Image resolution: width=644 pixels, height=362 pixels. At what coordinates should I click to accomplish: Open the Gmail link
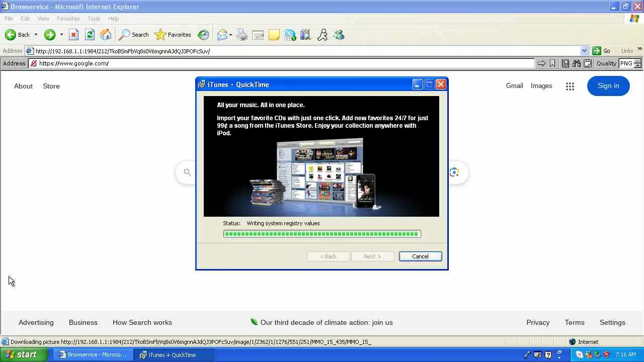click(514, 86)
